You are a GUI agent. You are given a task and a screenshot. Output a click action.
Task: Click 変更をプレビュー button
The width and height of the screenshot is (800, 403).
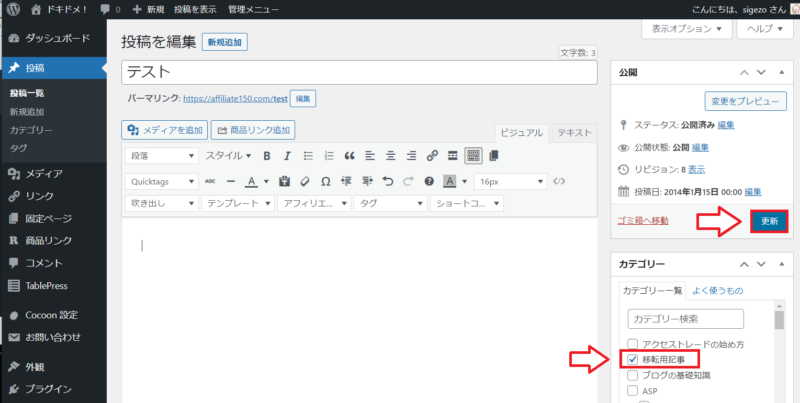click(745, 102)
